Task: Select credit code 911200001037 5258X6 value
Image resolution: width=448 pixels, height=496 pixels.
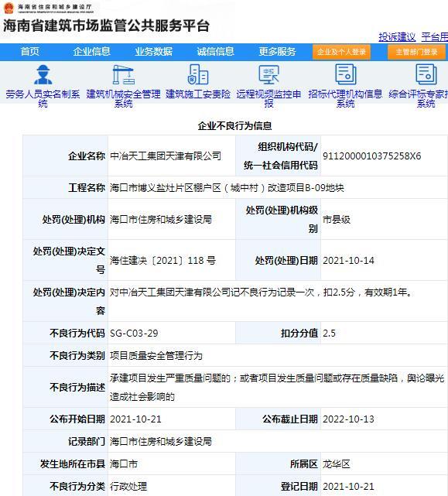Action: point(371,156)
